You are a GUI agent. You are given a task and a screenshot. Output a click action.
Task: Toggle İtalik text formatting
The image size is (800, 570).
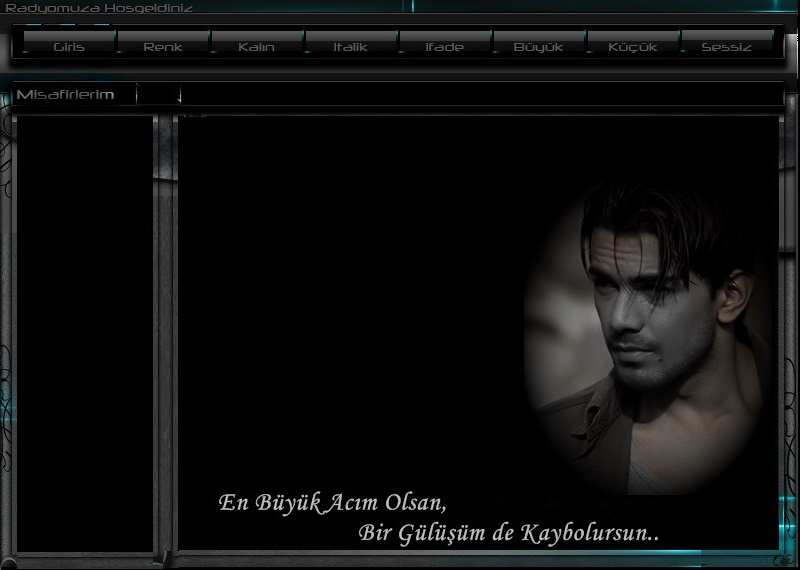351,46
